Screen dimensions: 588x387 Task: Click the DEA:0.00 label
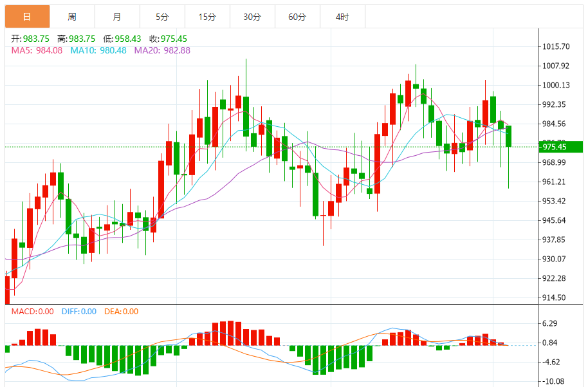(121, 312)
